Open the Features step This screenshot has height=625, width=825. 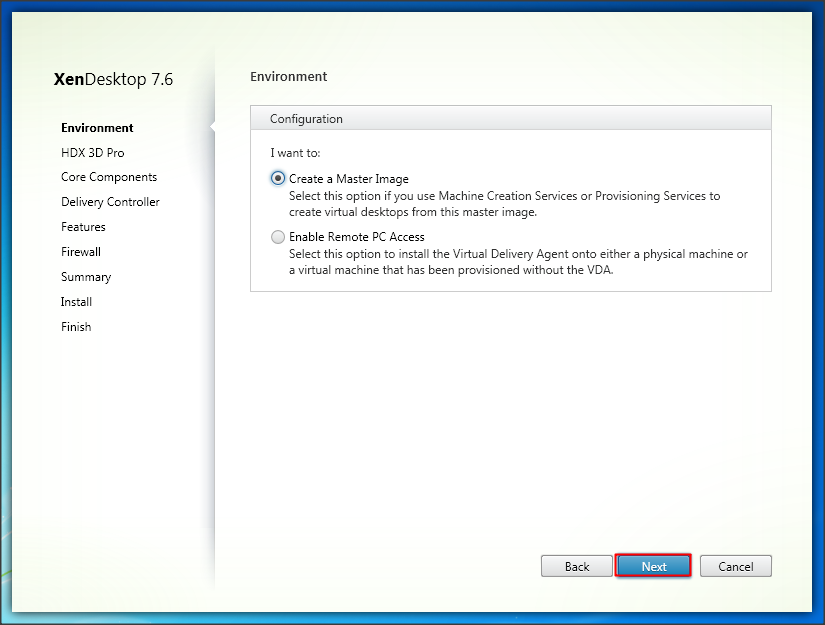coord(83,227)
